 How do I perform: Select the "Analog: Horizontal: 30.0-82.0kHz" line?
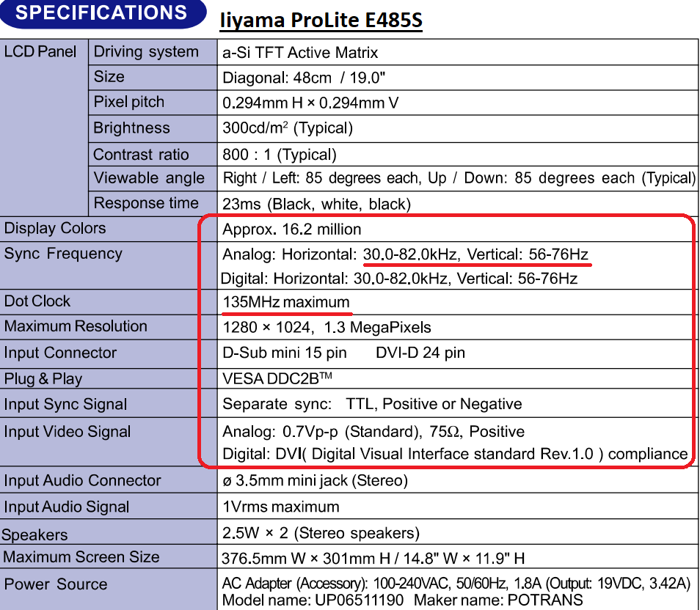(x=405, y=254)
